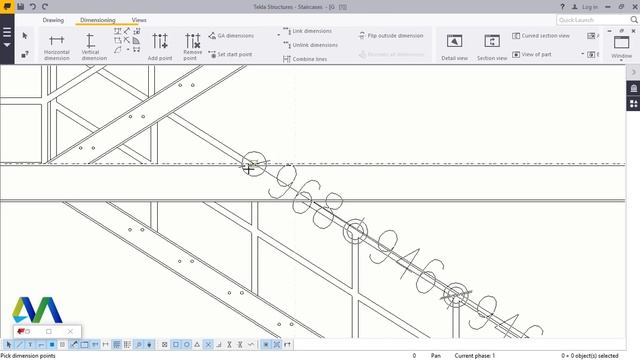Screen dimensions: 640x360
Task: Open Help with the question mark icon
Action: (x=562, y=7)
